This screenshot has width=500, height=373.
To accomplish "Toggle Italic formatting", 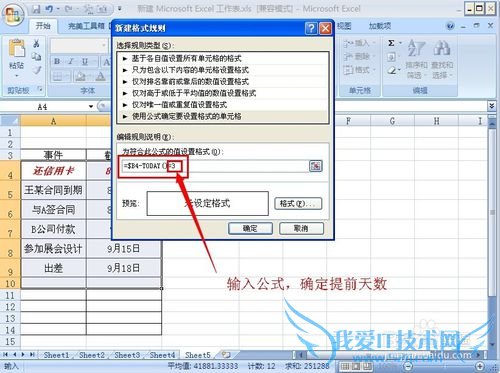I will coord(71,61).
